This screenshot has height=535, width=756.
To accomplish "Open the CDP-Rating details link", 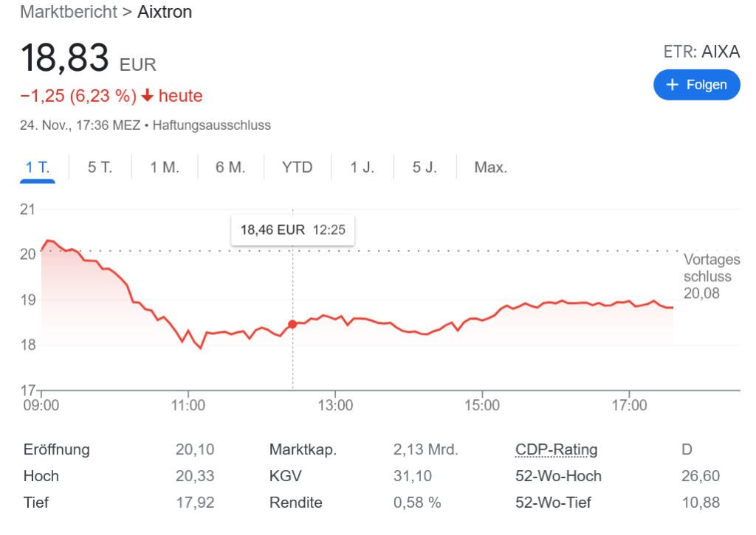I will 556,449.
